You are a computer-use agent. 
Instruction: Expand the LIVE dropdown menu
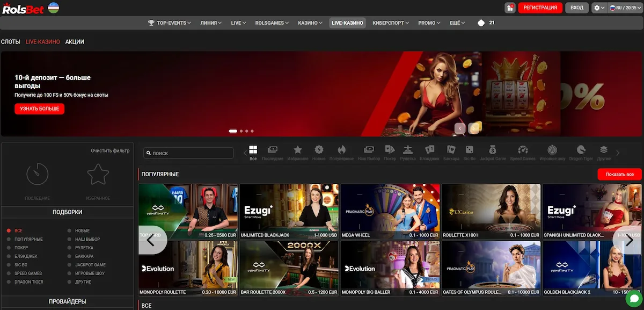(238, 23)
